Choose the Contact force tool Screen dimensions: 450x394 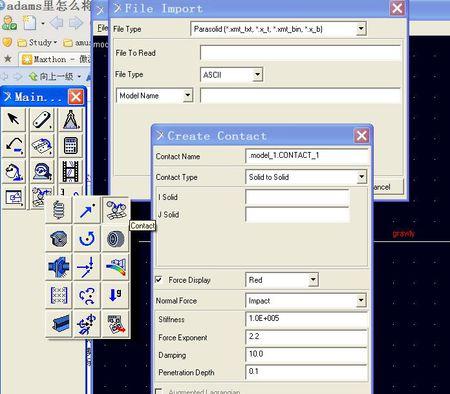[115, 210]
